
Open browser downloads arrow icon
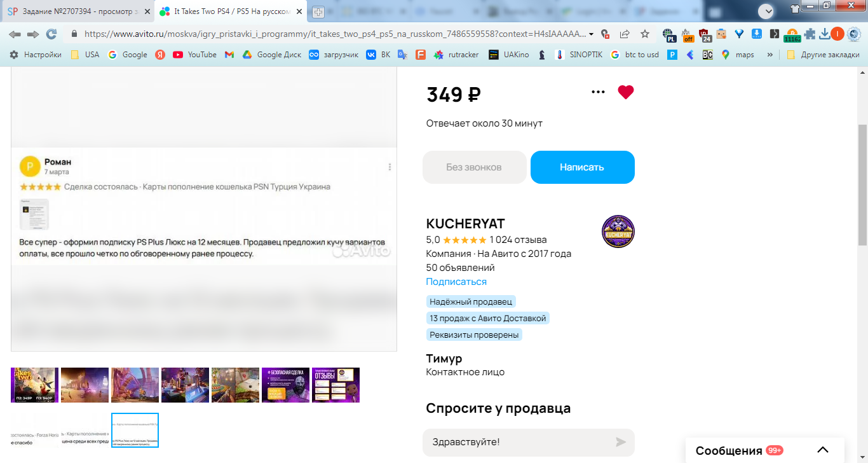pyautogui.click(x=824, y=34)
